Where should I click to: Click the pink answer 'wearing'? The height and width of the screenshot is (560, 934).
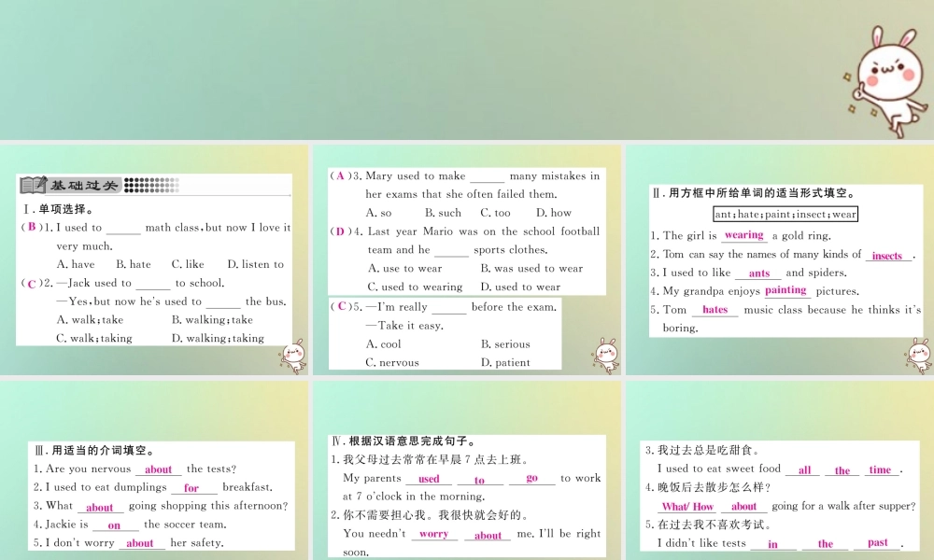click(743, 235)
